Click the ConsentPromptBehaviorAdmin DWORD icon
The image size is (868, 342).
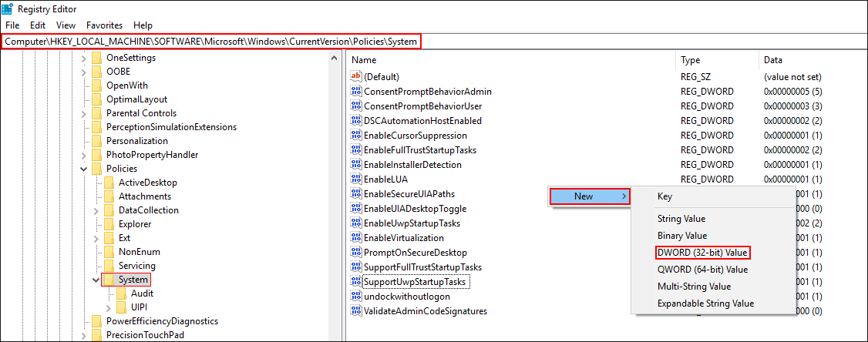[356, 92]
